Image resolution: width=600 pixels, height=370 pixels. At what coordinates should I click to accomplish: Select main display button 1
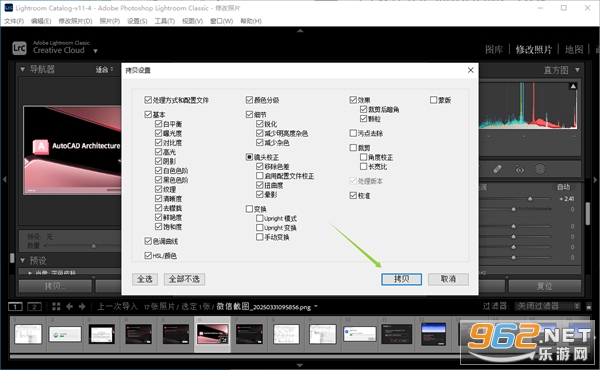[x=16, y=306]
